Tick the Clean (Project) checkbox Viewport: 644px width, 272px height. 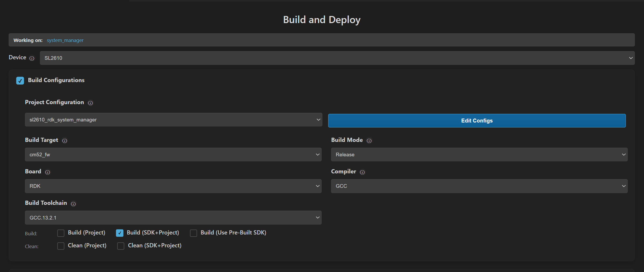pos(61,246)
